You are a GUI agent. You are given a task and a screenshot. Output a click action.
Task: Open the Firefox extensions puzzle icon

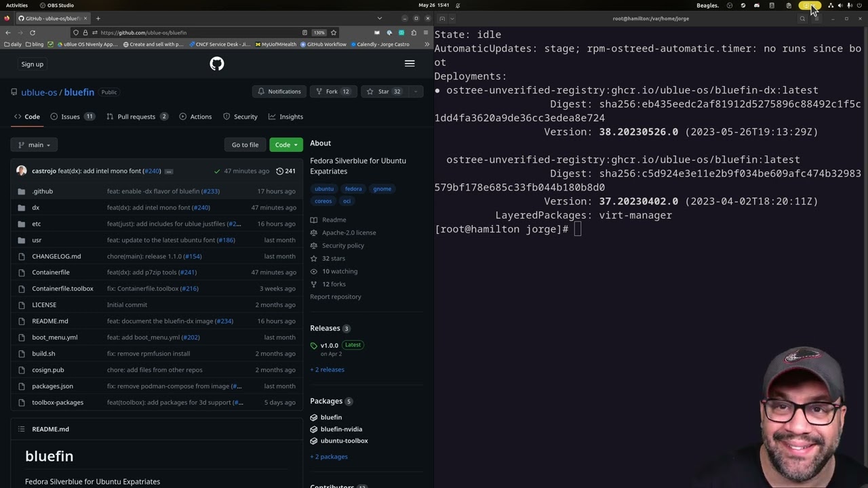[414, 33]
